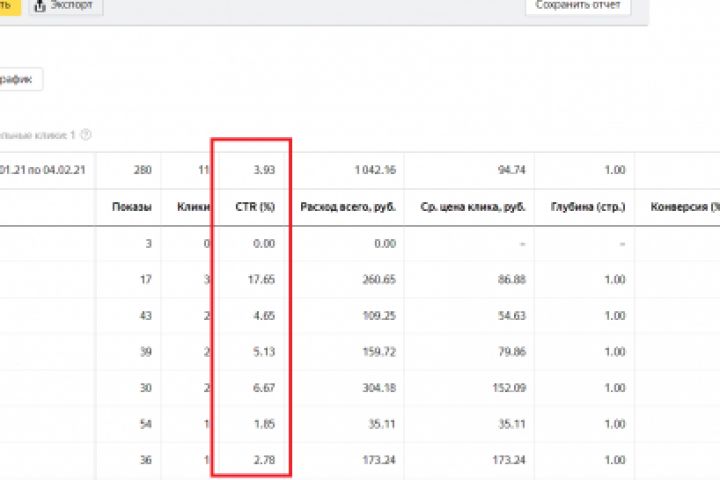The image size is (720, 480).
Task: Select total impressions value 280
Action: tap(142, 170)
